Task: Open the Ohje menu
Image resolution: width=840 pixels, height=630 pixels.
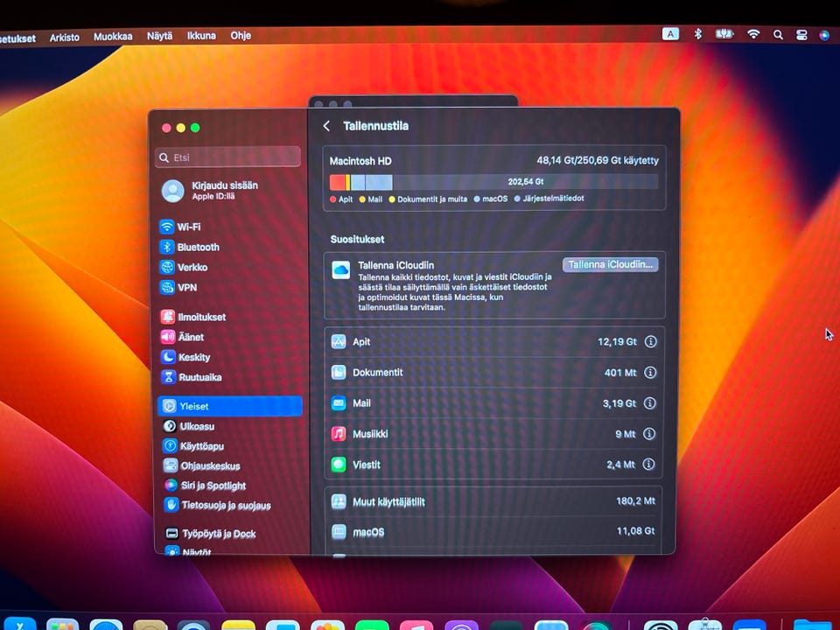Action: (241, 35)
